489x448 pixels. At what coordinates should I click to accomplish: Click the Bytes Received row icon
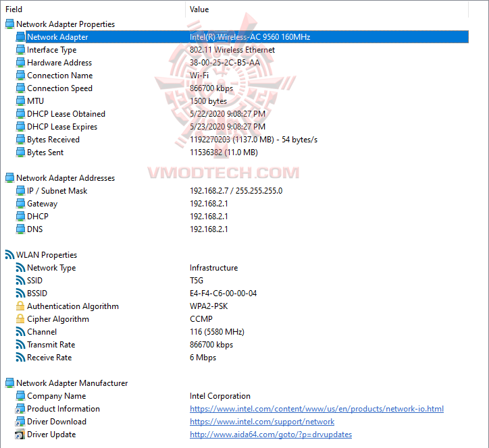click(20, 139)
